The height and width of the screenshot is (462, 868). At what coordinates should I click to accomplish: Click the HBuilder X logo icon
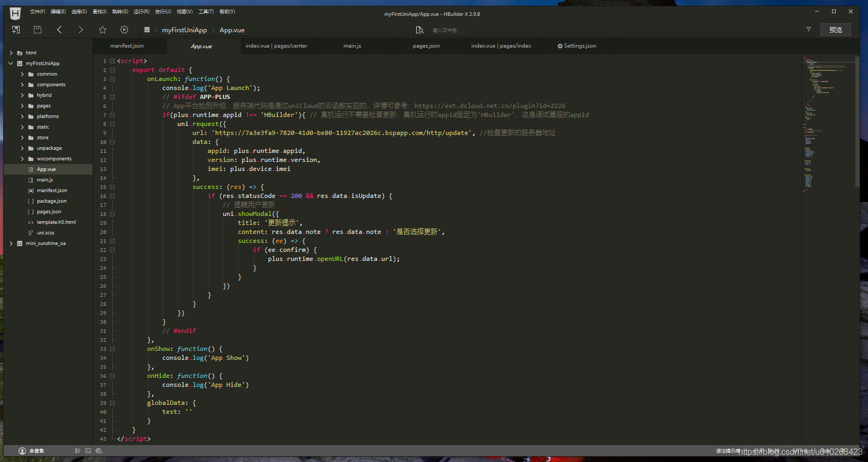[x=15, y=13]
